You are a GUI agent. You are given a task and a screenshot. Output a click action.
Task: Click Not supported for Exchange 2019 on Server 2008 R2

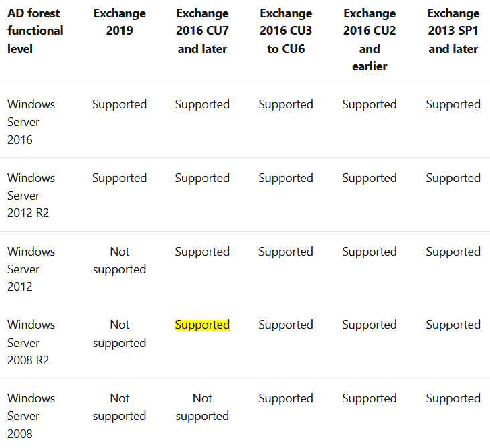pos(119,334)
